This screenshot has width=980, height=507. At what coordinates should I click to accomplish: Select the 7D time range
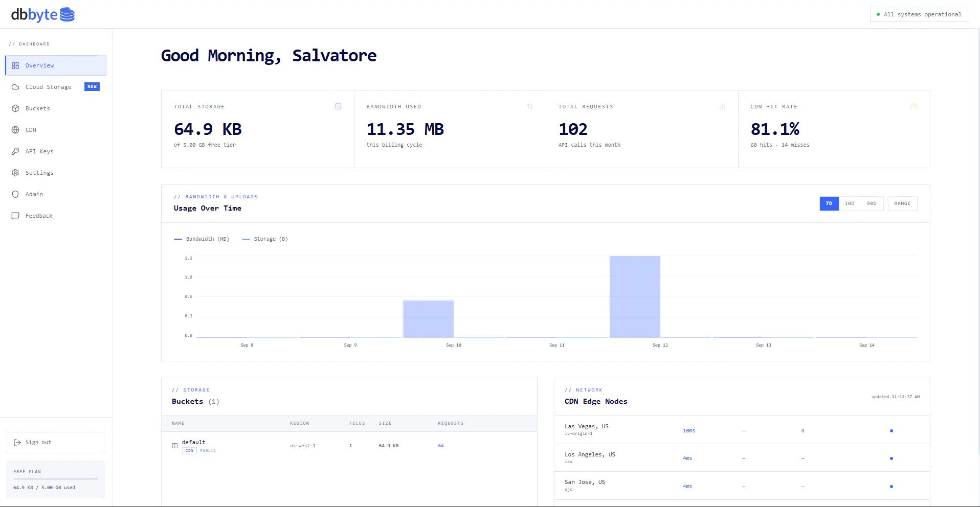point(829,203)
